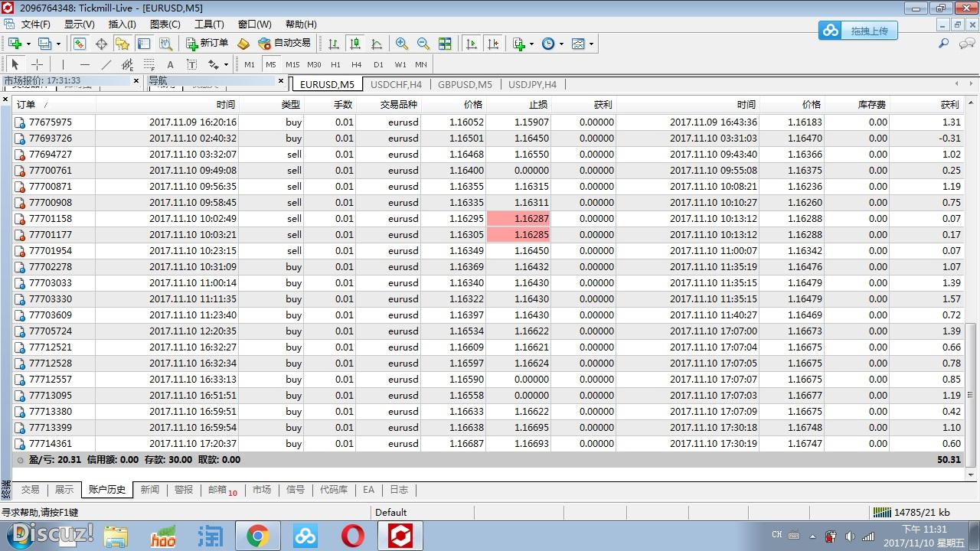This screenshot has width=980, height=551.
Task: Click the Tile Windows grid icon
Action: click(445, 44)
